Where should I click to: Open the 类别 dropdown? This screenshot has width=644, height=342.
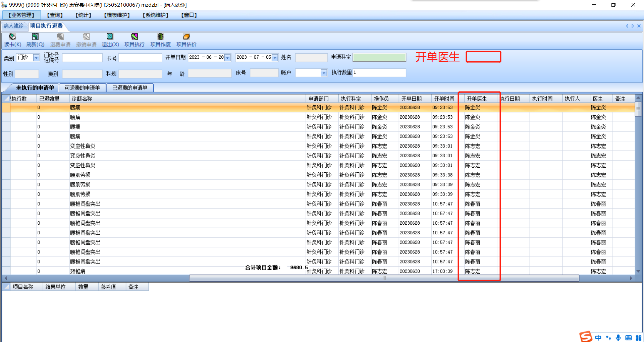pos(36,58)
